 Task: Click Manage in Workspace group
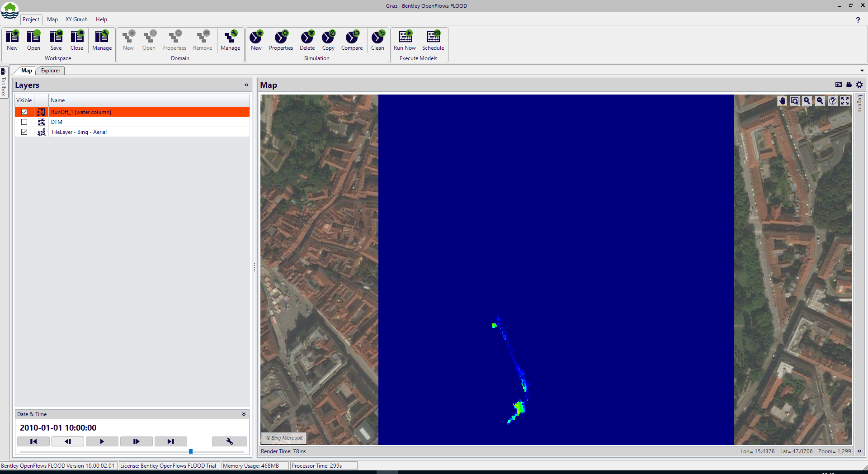[102, 40]
